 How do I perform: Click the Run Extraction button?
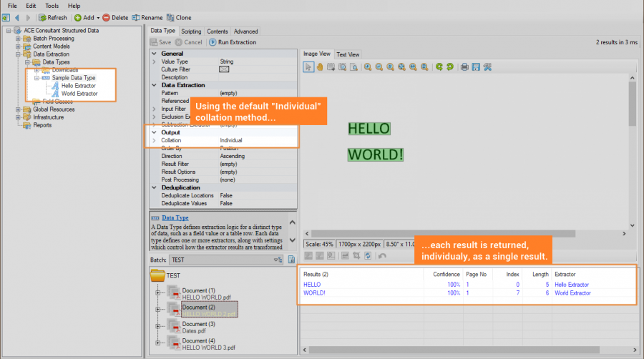click(x=232, y=42)
